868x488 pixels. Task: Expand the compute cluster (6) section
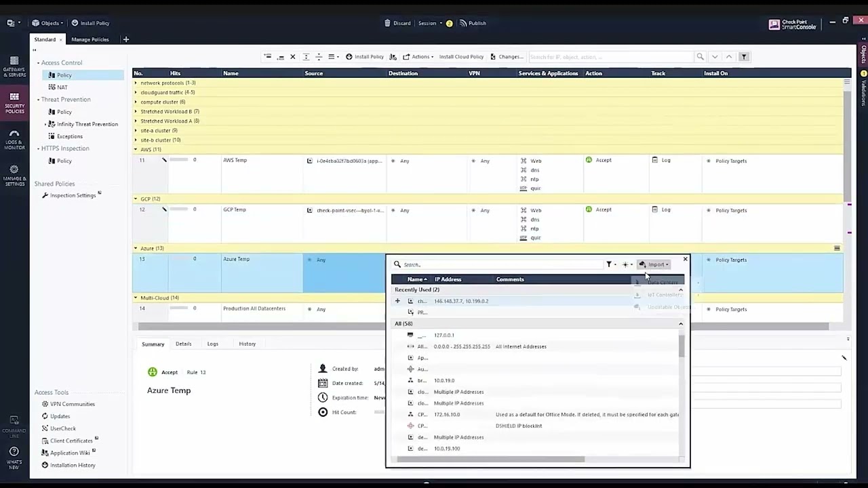[x=136, y=102]
